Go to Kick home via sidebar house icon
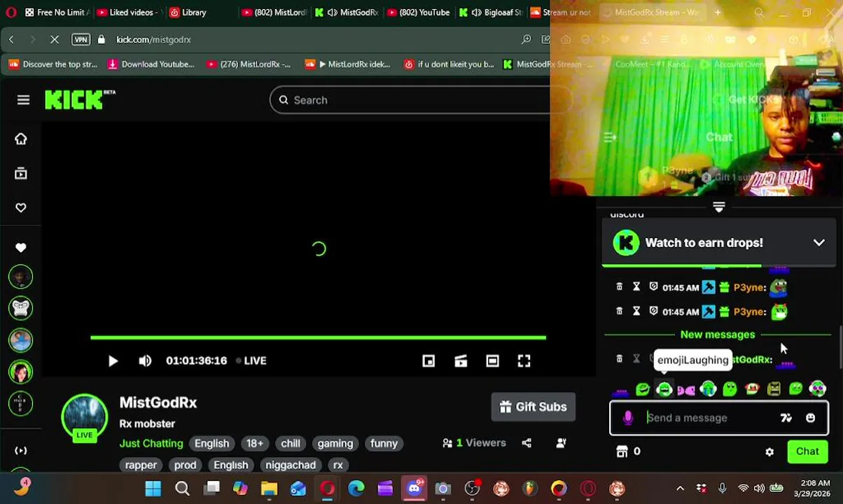This screenshot has height=504, width=843. (x=21, y=139)
